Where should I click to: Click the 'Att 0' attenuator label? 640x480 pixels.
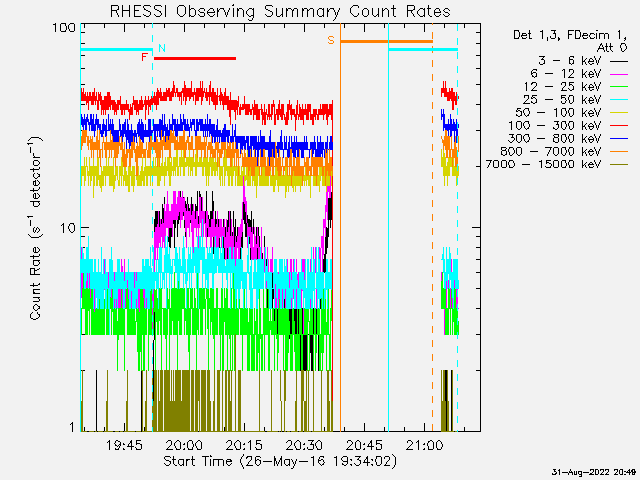point(612,48)
